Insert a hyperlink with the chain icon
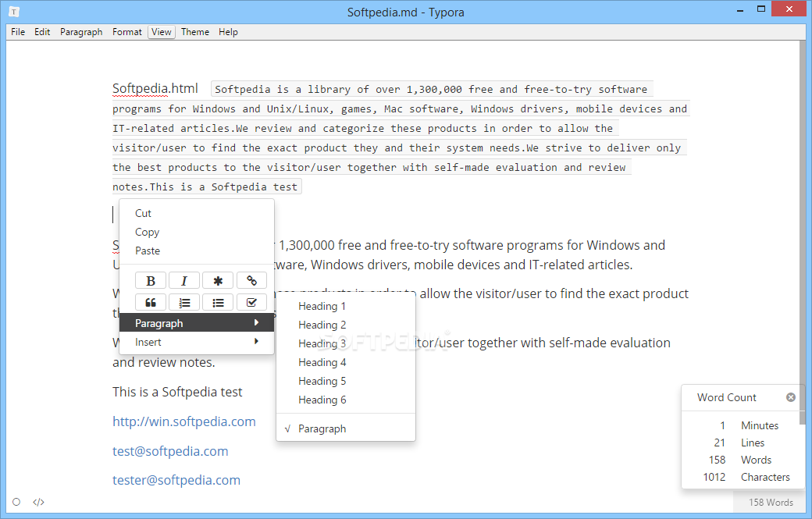Image resolution: width=812 pixels, height=519 pixels. tap(251, 280)
